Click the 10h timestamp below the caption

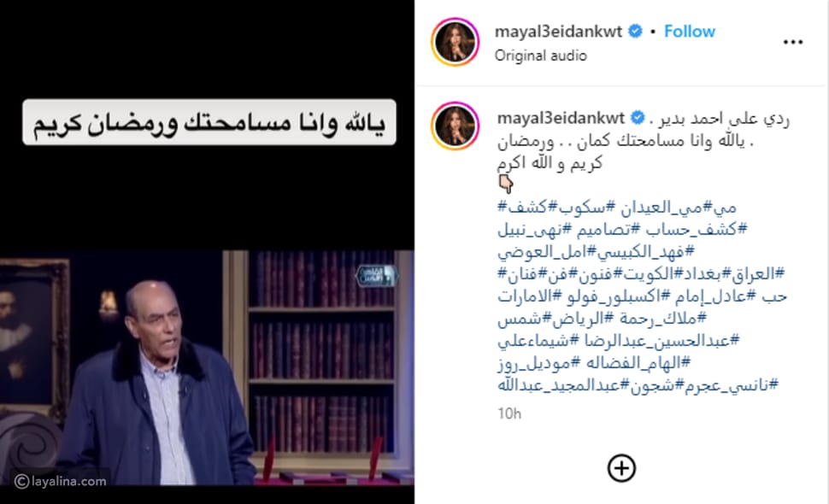pyautogui.click(x=509, y=413)
